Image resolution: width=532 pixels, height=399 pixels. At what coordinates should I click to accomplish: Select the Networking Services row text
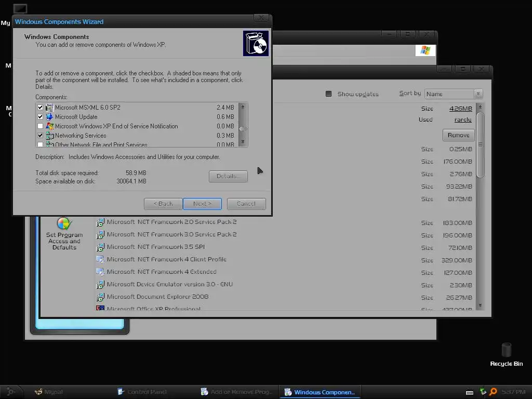pos(81,136)
